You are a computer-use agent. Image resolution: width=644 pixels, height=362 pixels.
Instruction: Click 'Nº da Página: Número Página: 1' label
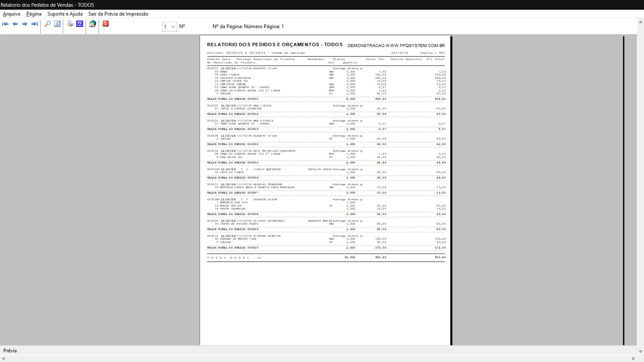(248, 26)
